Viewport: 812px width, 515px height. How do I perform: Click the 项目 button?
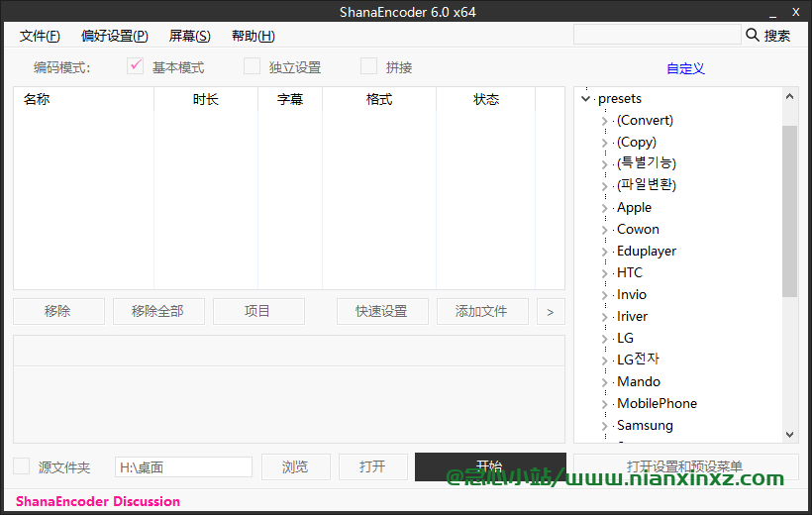(258, 311)
